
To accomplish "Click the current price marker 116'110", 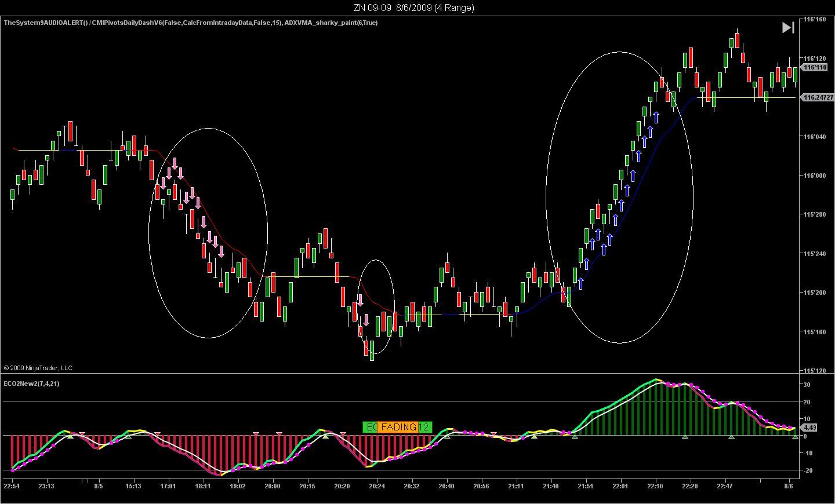I will [815, 67].
